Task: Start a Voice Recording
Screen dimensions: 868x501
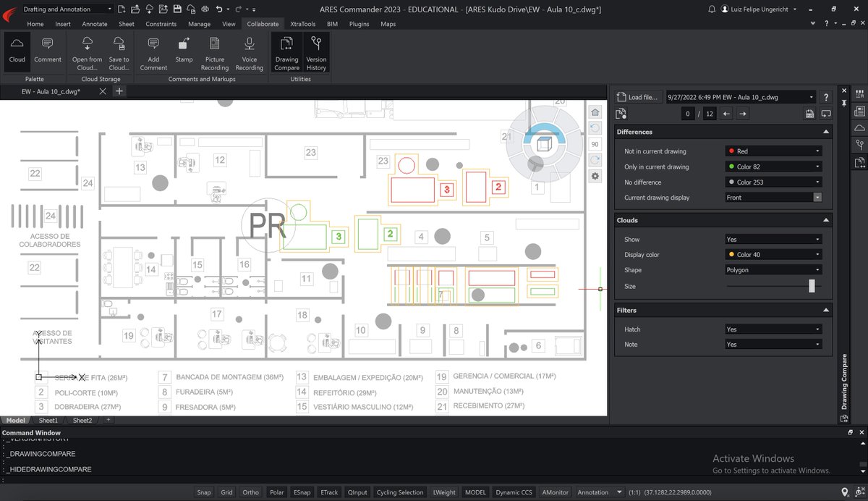Action: pos(250,52)
